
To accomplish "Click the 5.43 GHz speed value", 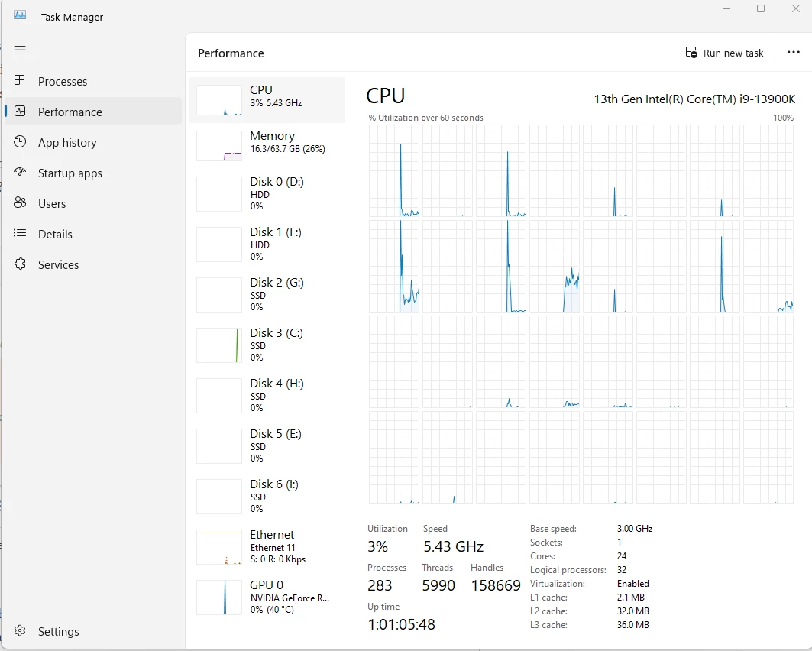I will 453,546.
